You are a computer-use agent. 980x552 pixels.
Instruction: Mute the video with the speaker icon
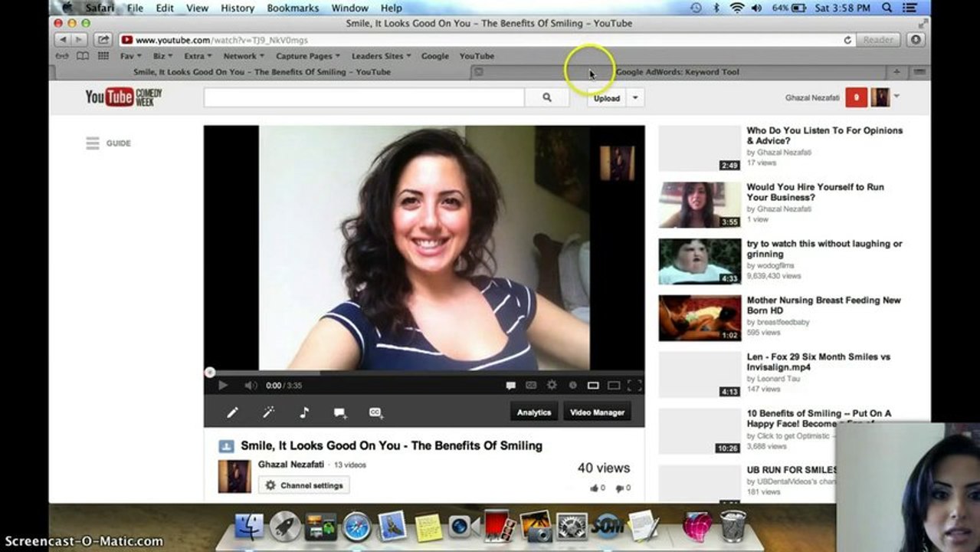coord(251,386)
